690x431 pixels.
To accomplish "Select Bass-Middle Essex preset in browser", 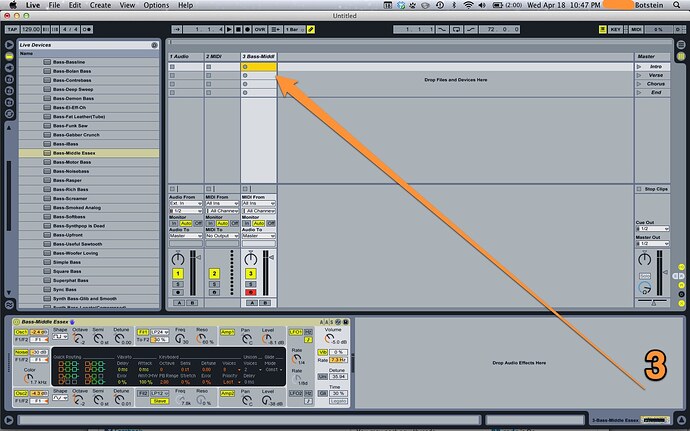I will [x=88, y=153].
